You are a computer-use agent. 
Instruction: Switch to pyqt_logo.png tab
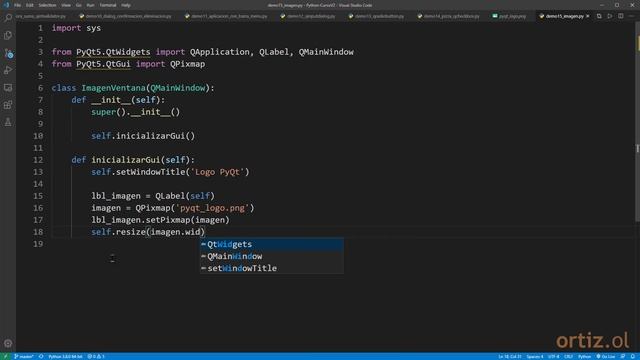[509, 16]
